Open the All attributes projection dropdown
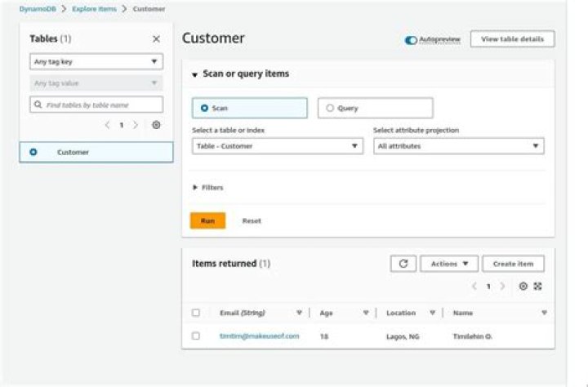The width and height of the screenshot is (588, 387). 459,146
